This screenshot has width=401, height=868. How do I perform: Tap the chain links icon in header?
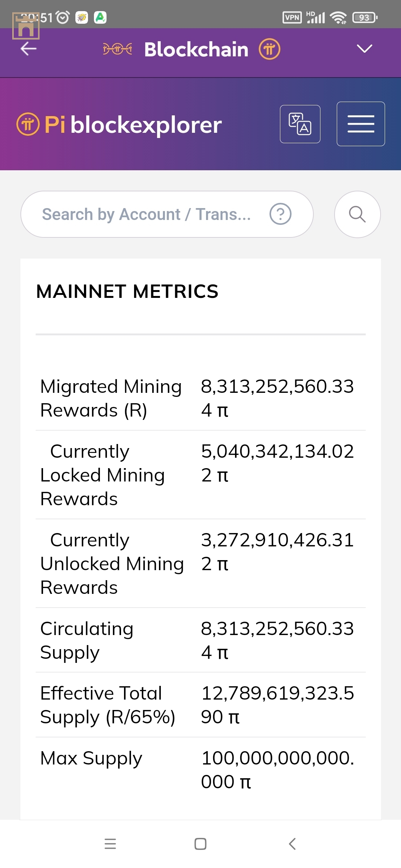coord(117,49)
